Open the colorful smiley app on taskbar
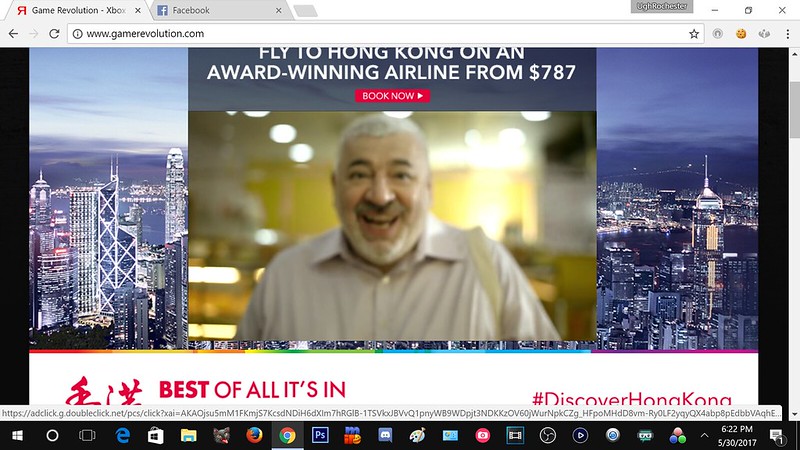This screenshot has height=450, width=800. [352, 435]
